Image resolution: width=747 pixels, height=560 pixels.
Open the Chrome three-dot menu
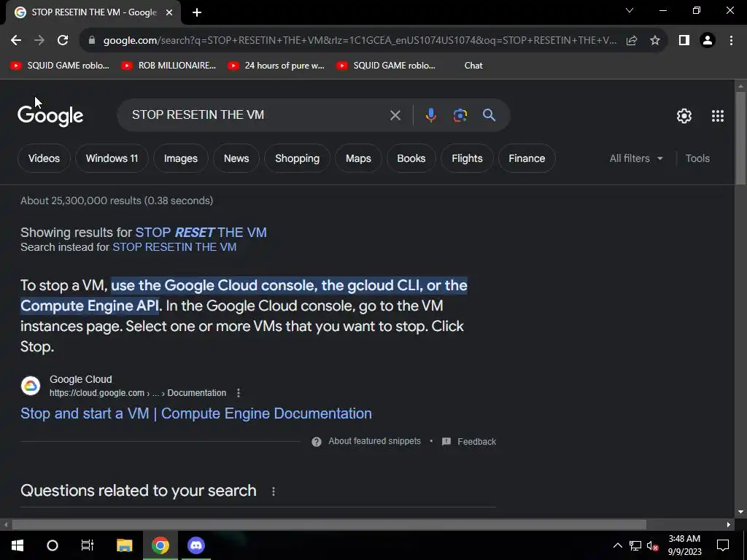pos(731,41)
